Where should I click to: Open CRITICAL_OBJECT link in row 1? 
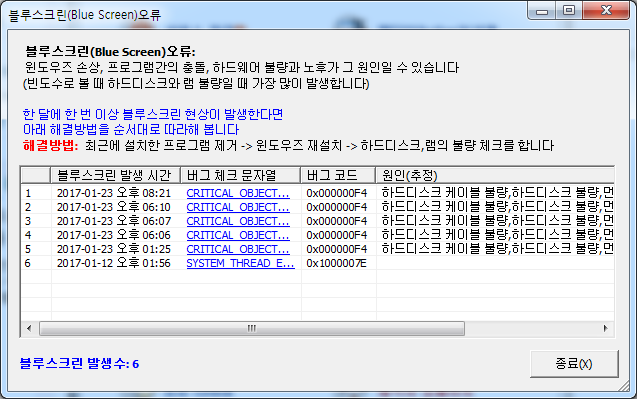pyautogui.click(x=238, y=193)
